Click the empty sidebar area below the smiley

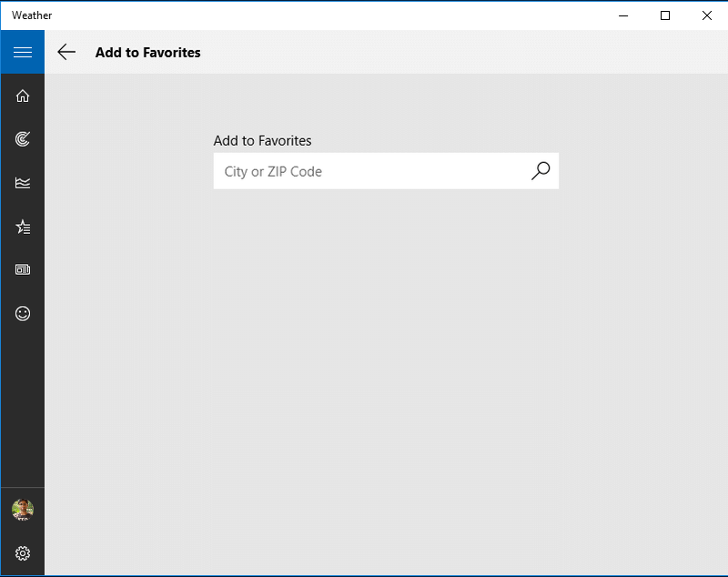tap(22, 410)
